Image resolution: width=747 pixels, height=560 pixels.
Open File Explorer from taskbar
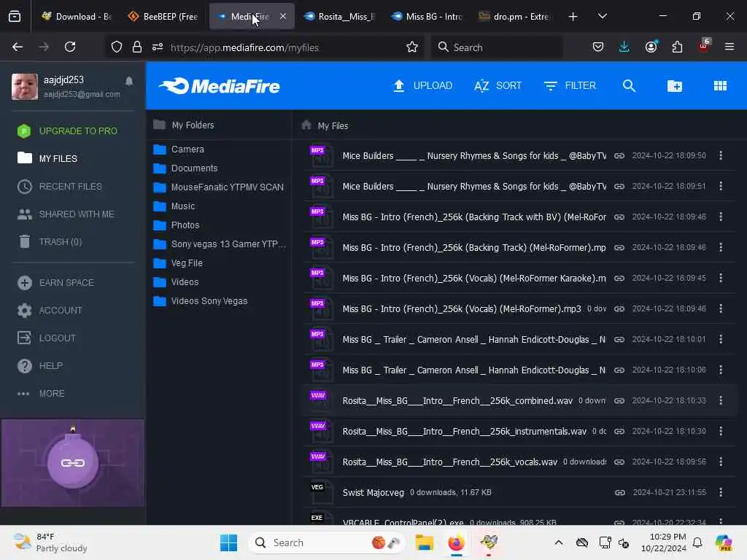424,542
